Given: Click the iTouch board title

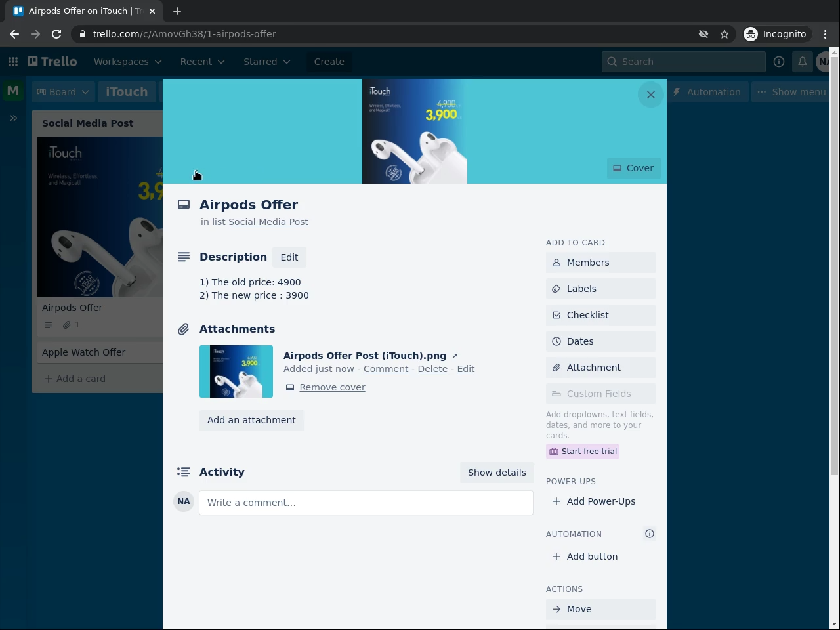Looking at the screenshot, I should (127, 92).
